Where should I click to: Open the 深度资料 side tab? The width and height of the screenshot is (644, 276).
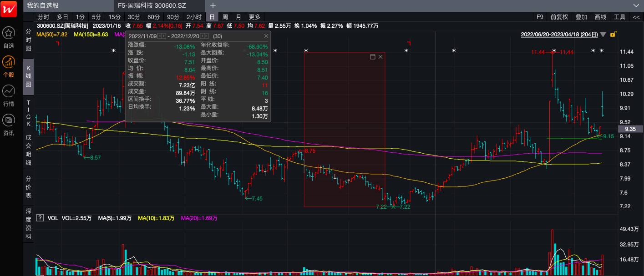28,224
